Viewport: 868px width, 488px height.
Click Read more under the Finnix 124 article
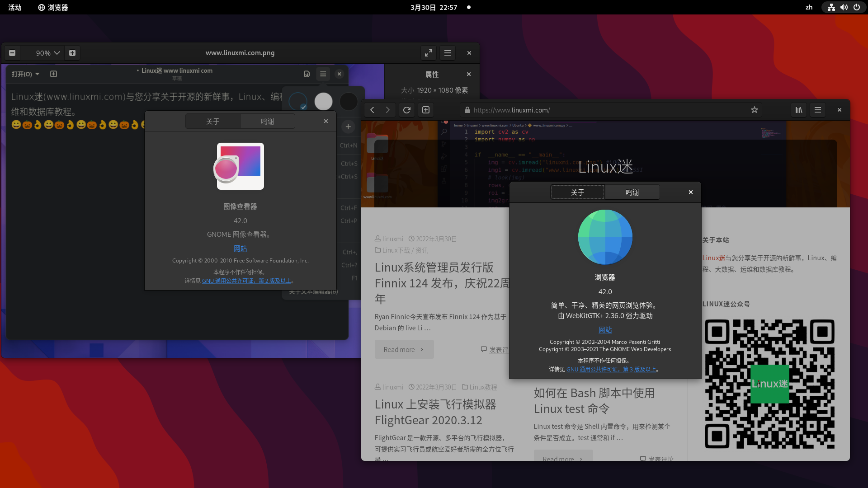tap(404, 349)
